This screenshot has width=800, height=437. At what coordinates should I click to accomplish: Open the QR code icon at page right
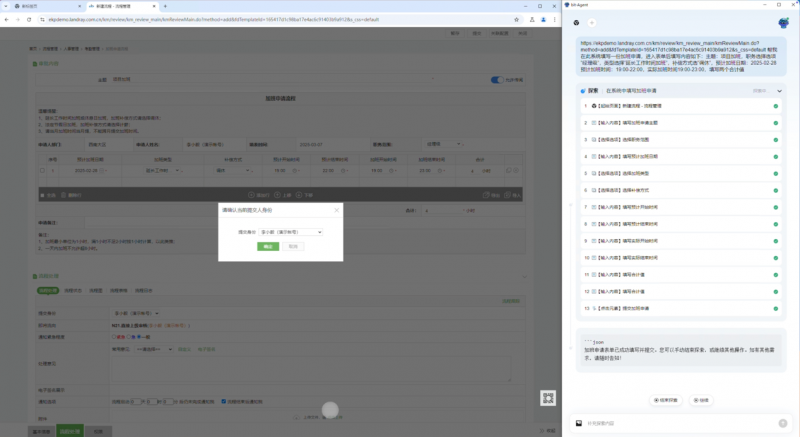[548, 398]
